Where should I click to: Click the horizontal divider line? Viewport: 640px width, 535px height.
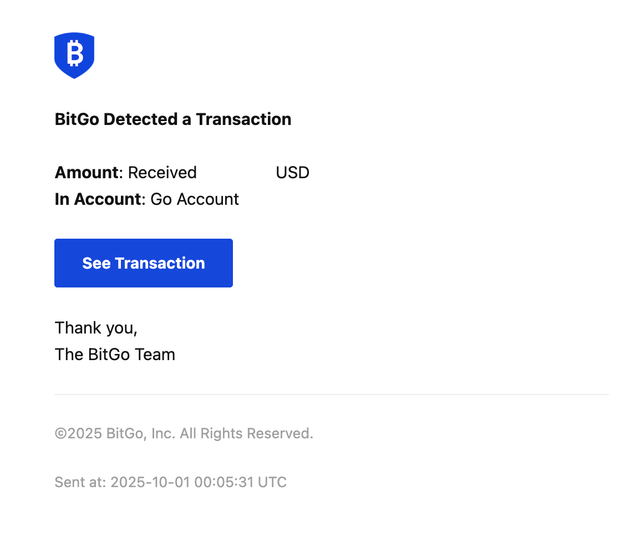(331, 394)
